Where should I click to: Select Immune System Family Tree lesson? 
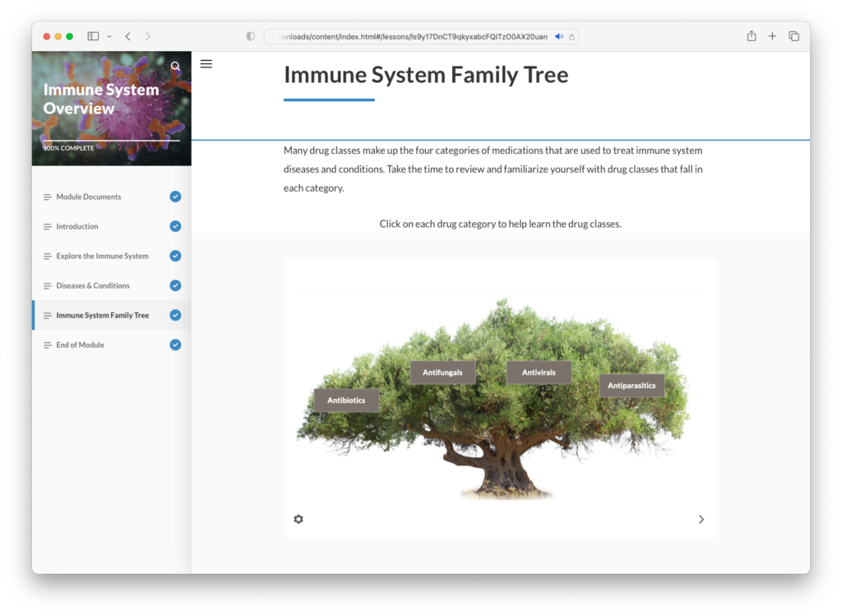(112, 315)
